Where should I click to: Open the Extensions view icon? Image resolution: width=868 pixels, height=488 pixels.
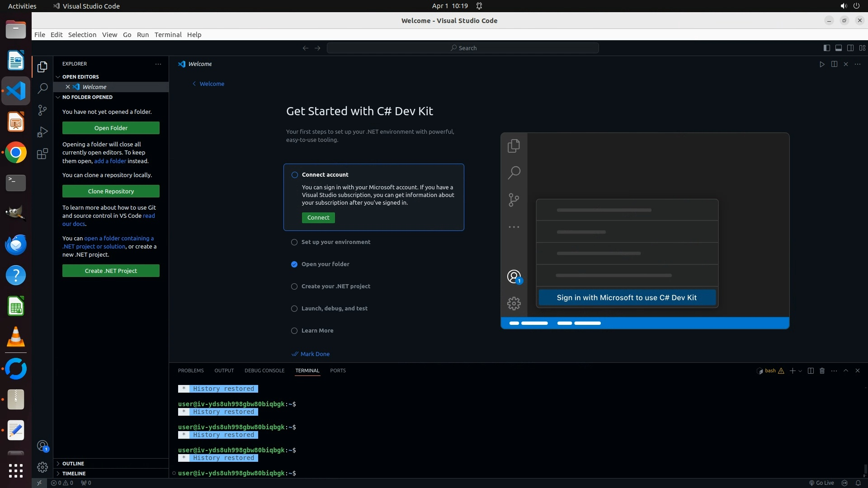tap(42, 154)
